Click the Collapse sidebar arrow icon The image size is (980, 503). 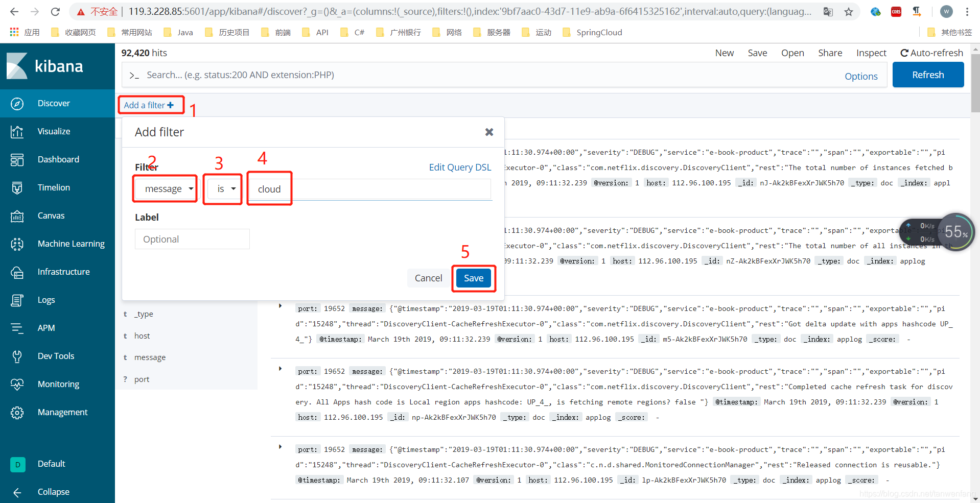click(x=17, y=492)
